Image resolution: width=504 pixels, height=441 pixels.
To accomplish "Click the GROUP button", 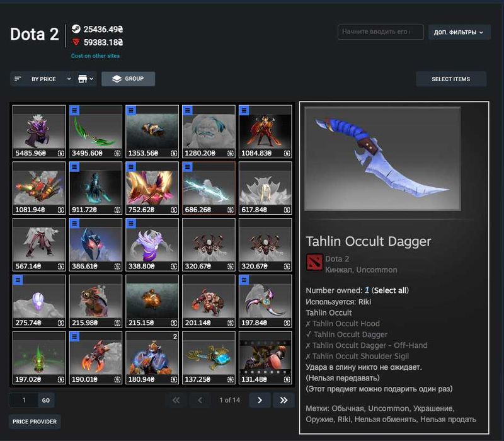I will coord(128,79).
